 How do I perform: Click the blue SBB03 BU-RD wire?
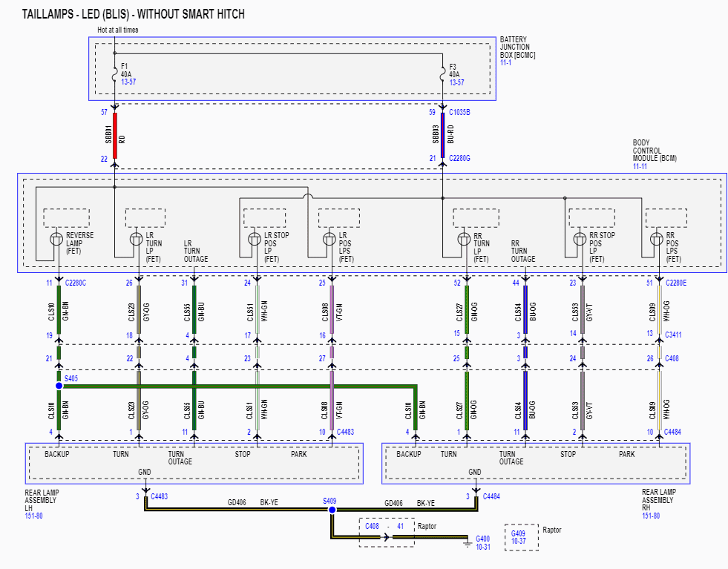tap(443, 135)
